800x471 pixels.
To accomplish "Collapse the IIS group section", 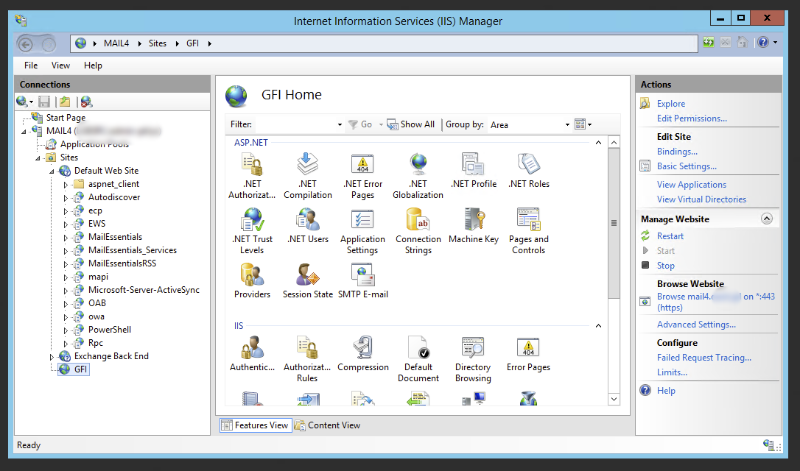I will click(598, 326).
